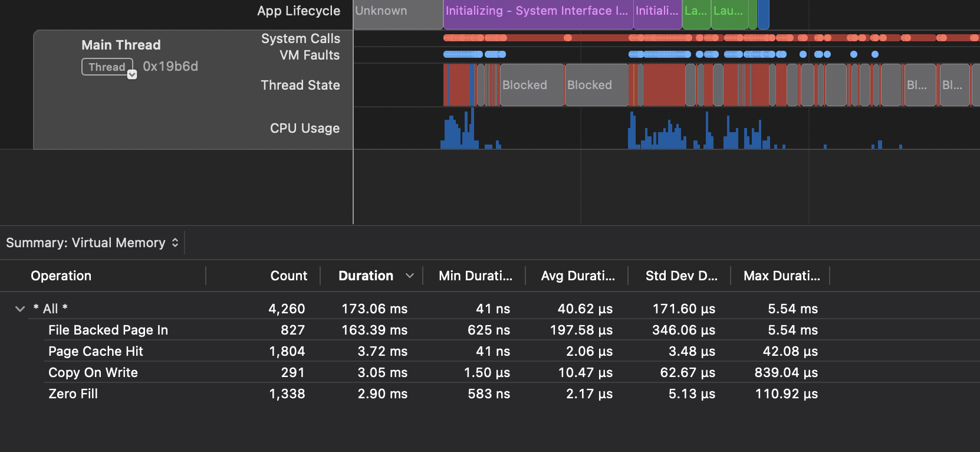Select the Page Cache Hit row
This screenshot has width=980, height=452.
tap(96, 351)
